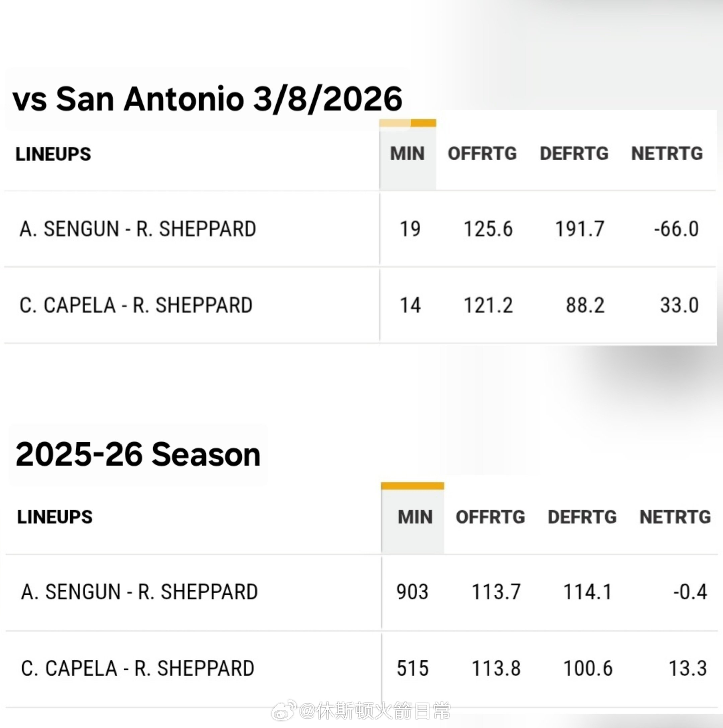Click the LINEUPS header under the San Antonio title

[x=53, y=154]
